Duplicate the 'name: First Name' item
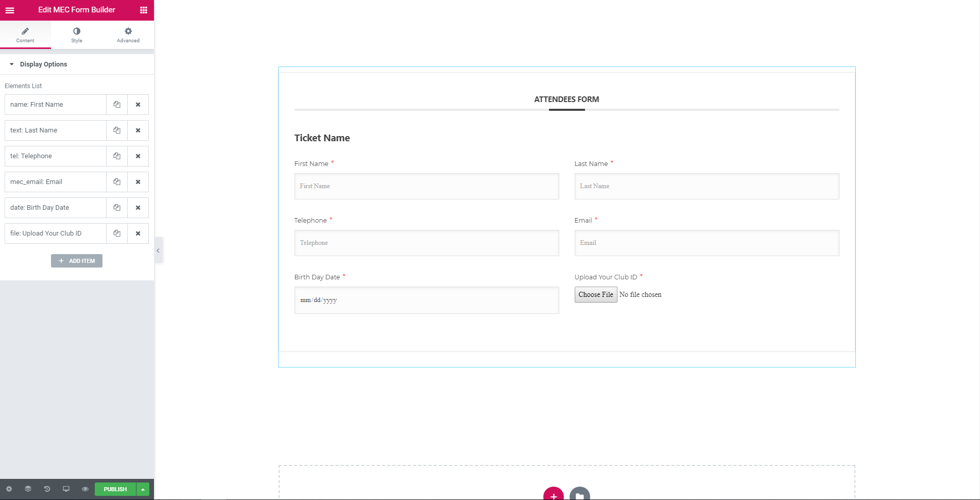 click(x=117, y=105)
